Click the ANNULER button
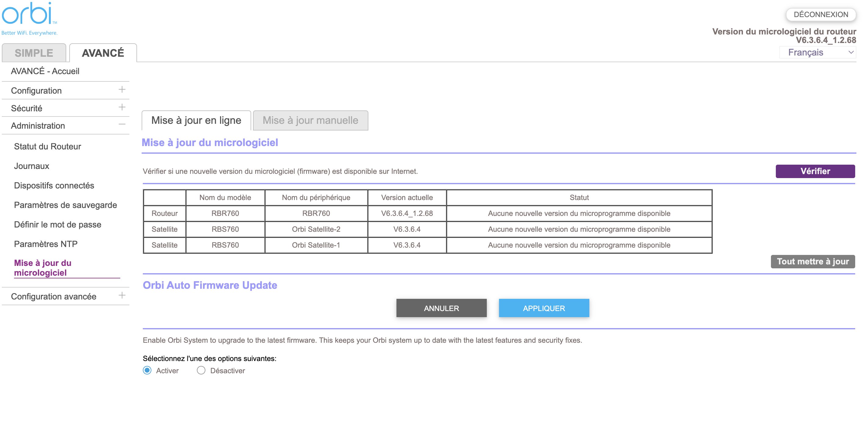This screenshot has width=868, height=433. pyautogui.click(x=441, y=308)
